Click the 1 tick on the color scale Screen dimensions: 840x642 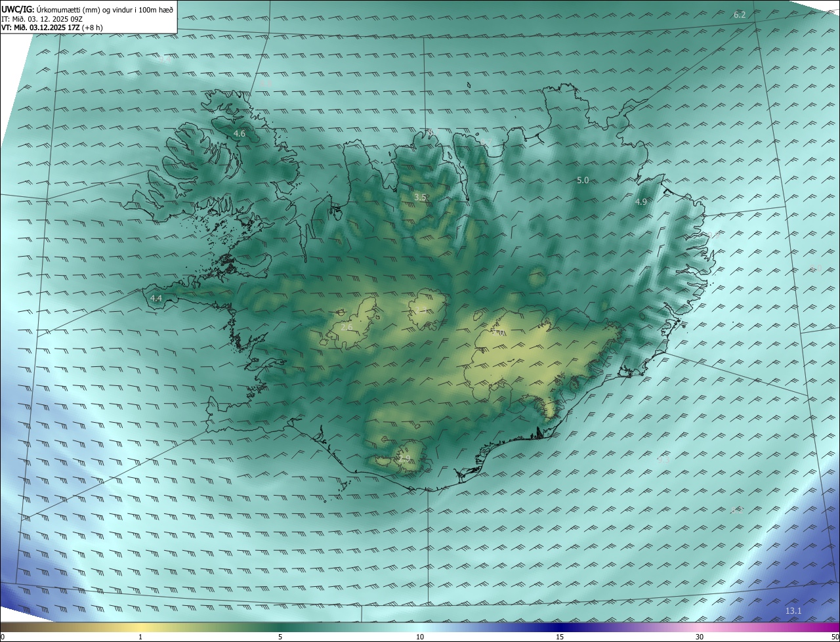point(141,637)
